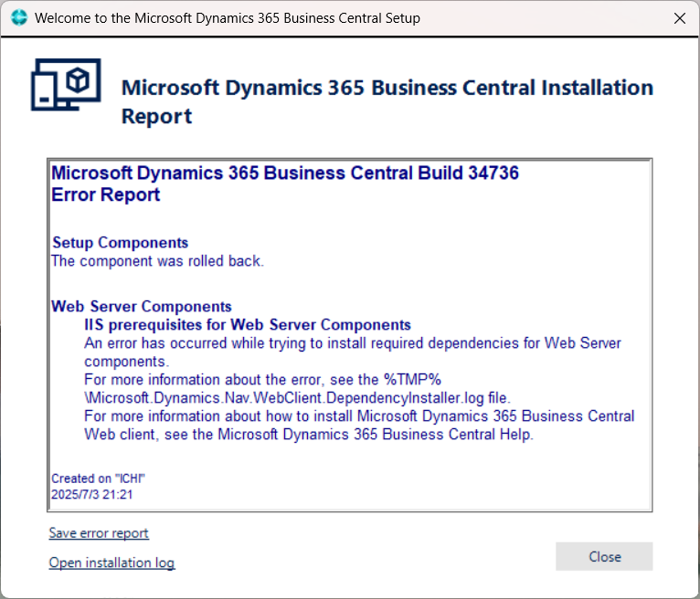Viewport: 700px width, 599px height.
Task: Click the Close button
Action: 604,556
